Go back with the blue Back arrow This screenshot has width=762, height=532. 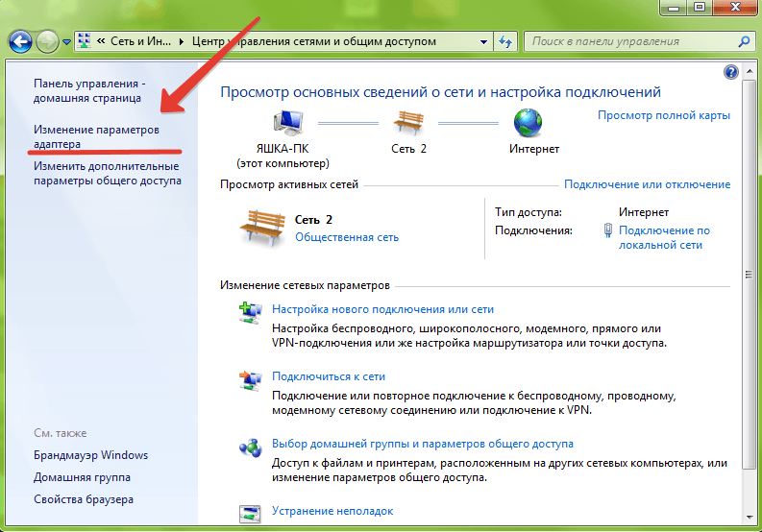(x=20, y=42)
